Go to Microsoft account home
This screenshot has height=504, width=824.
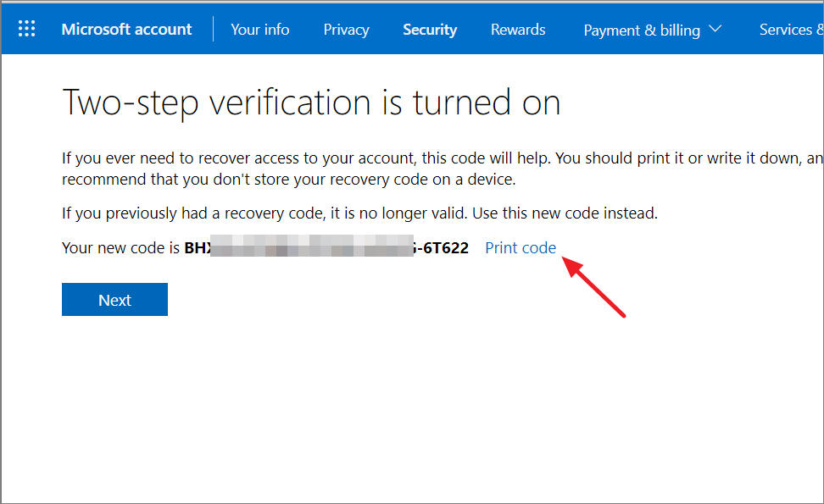tap(126, 29)
